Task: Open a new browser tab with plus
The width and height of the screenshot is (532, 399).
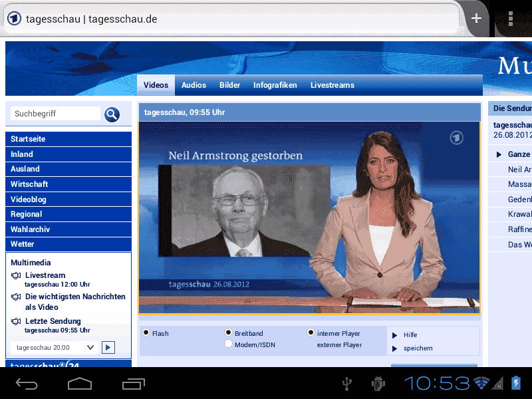Action: point(476,19)
